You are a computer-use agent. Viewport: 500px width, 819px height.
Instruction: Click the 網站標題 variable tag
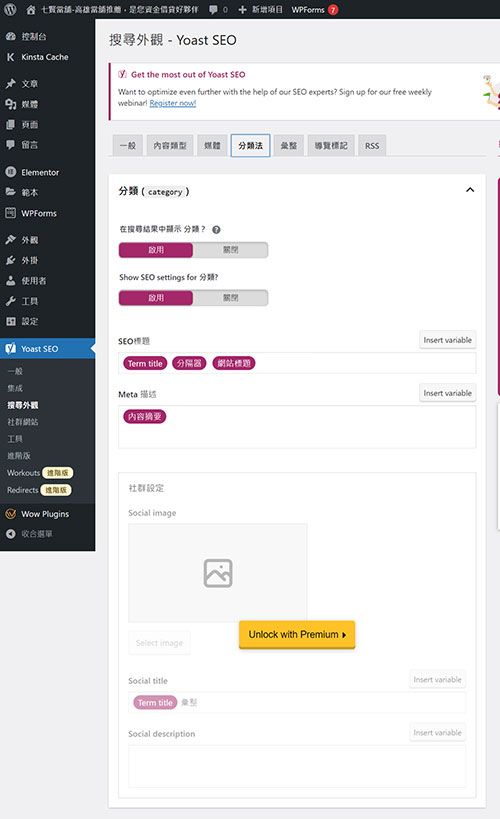234,364
